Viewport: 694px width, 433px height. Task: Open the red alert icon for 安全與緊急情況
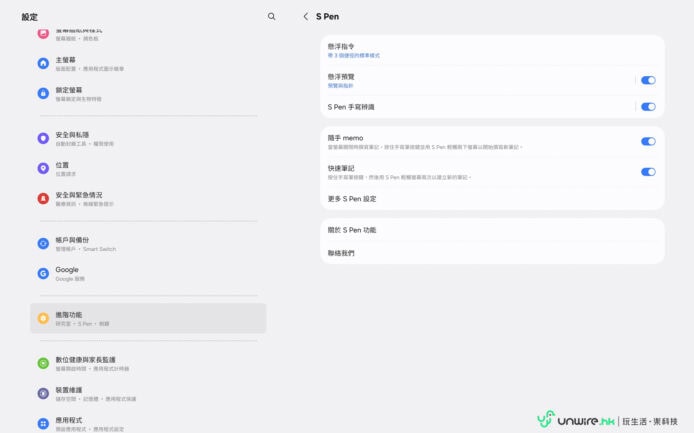pyautogui.click(x=43, y=199)
